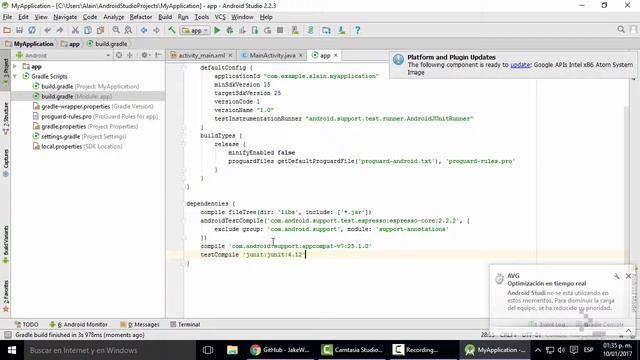Viewport: 640px width, 360px height.
Task: Close the AVG notification popup
Action: pyautogui.click(x=629, y=276)
